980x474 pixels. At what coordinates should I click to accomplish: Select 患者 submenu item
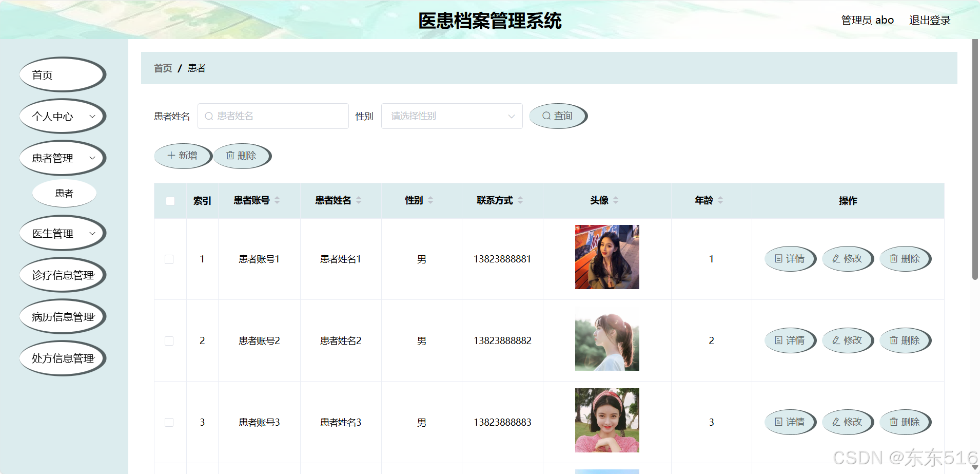coord(64,194)
